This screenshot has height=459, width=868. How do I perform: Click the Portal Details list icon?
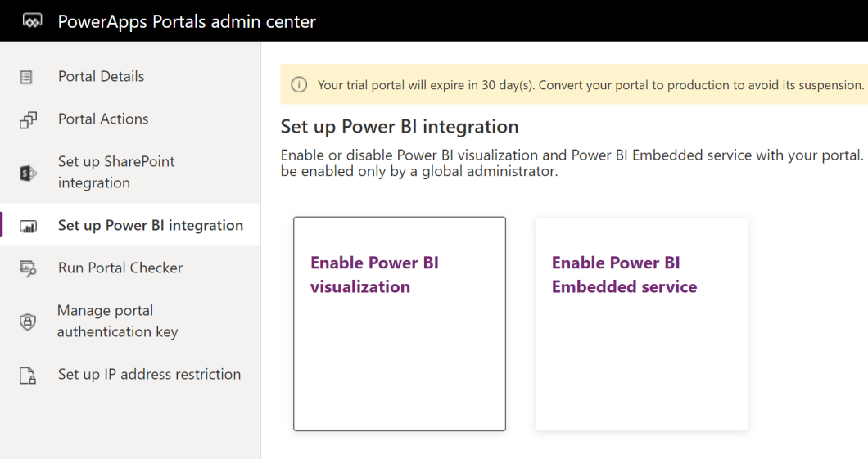pos(26,77)
